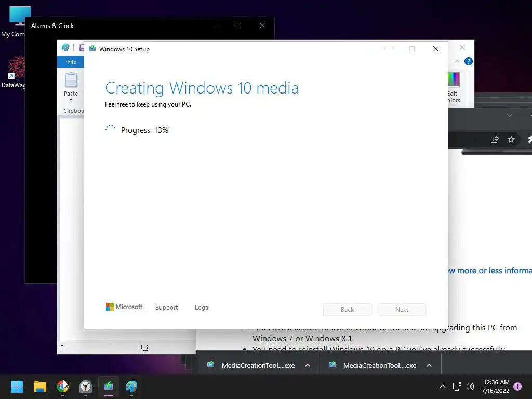Close the Paint window
This screenshot has height=399, width=532.
(x=462, y=47)
